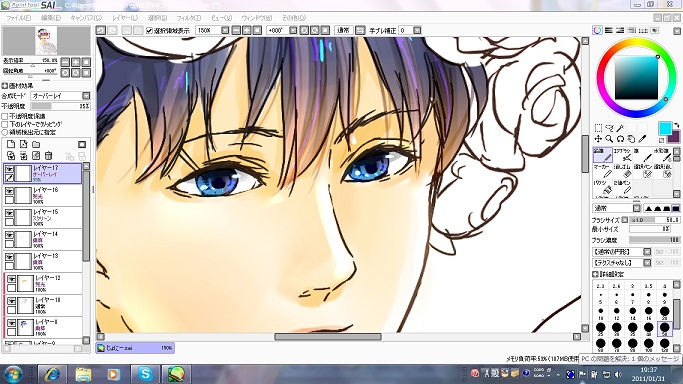This screenshot has height=384, width=683.
Task: Select the Airbrush (エアブラシ) tool
Action: click(622, 155)
